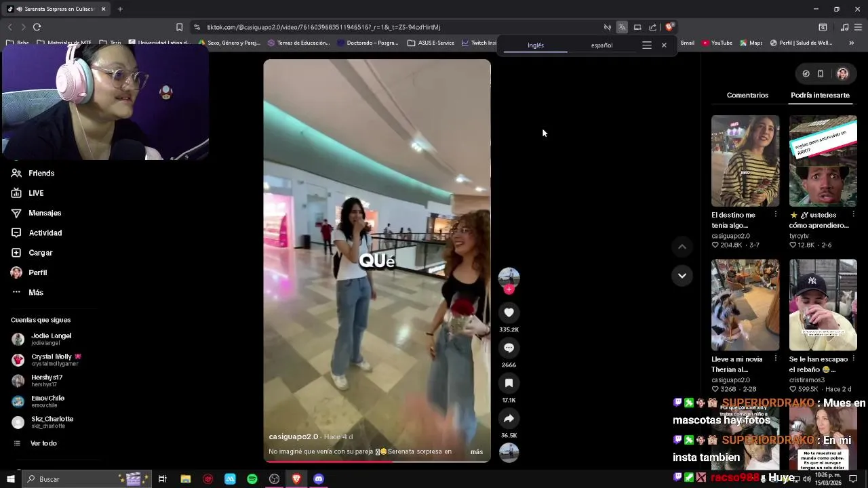
Task: Open Hershys17 followed account
Action: pos(37,380)
